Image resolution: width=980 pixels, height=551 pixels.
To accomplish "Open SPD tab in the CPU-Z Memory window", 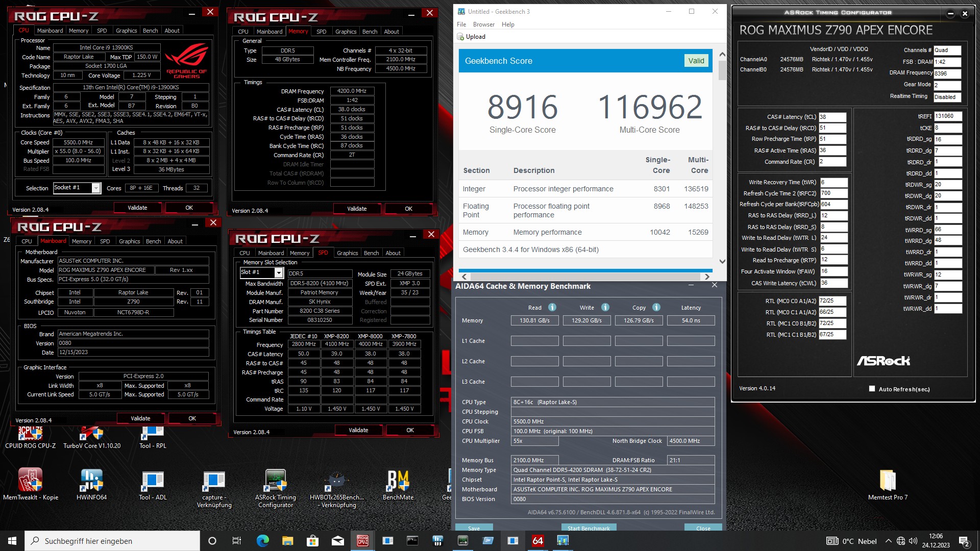I will 322,32.
